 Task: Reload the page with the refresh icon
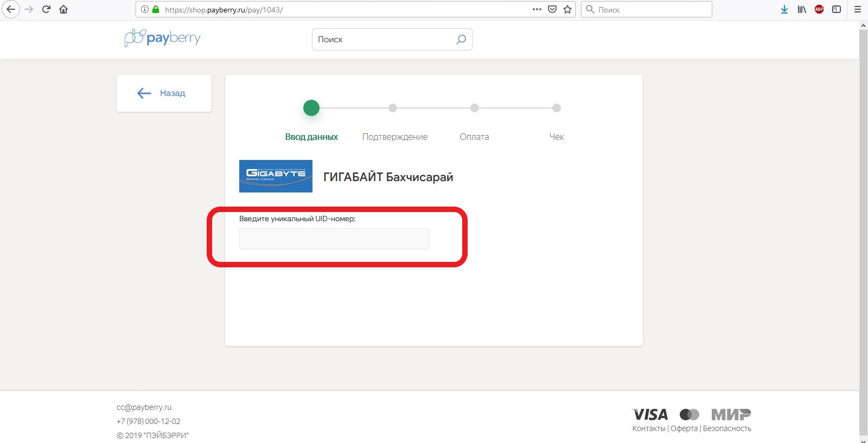coord(46,9)
